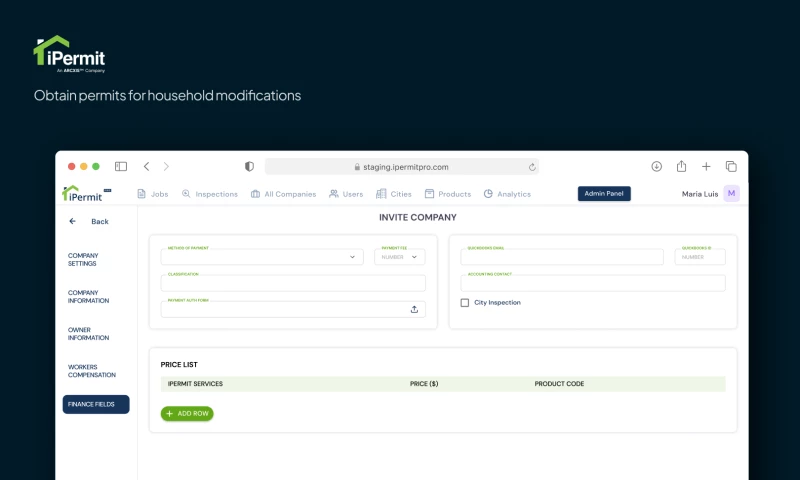Click the Add Row button

coord(187,413)
